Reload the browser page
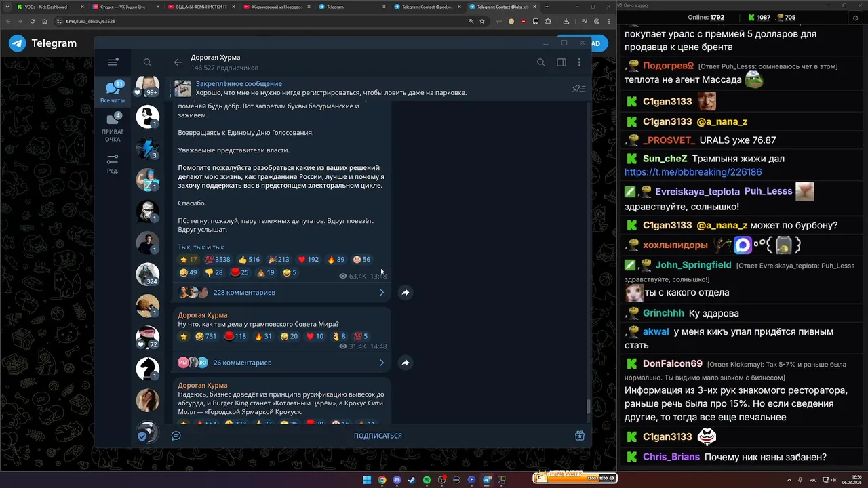 coord(32,21)
